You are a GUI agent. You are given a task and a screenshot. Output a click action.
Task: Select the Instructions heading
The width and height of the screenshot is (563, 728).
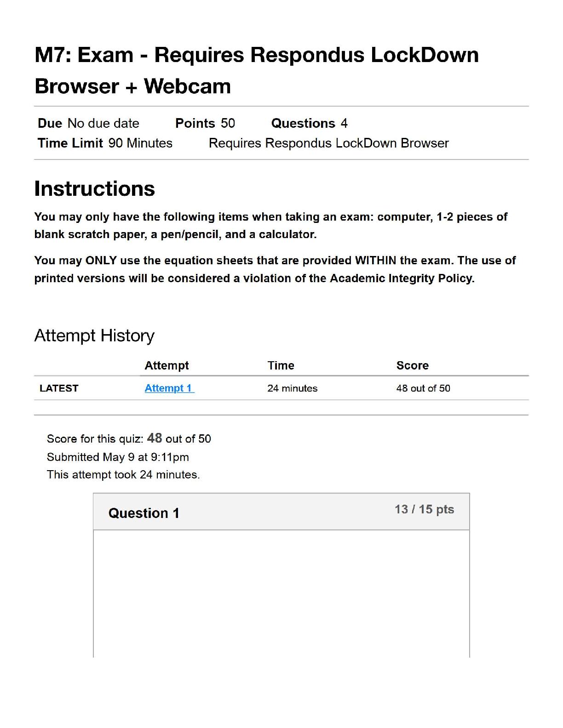95,189
